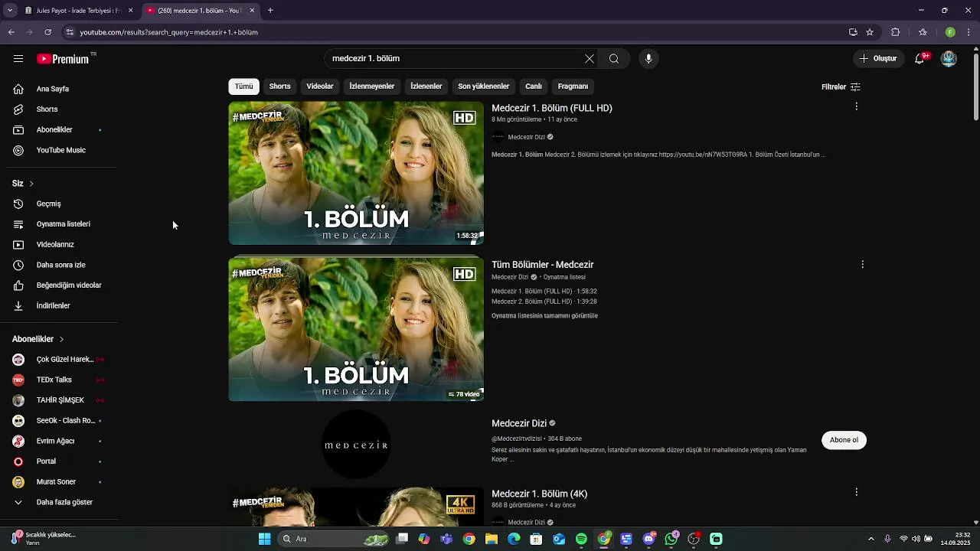Open Medcezir Dizi channel title
980x551 pixels.
point(519,423)
